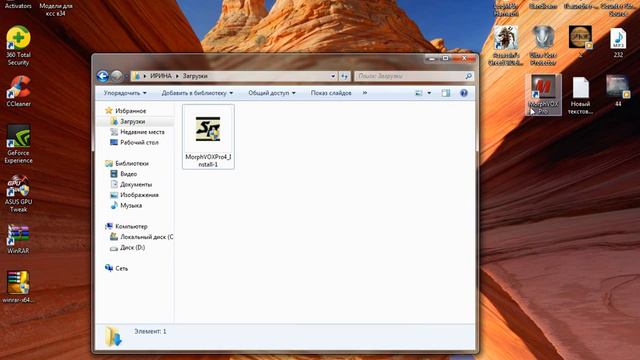The width and height of the screenshot is (640, 360).
Task: Select Загрузки in navigation pane
Action: [x=127, y=121]
